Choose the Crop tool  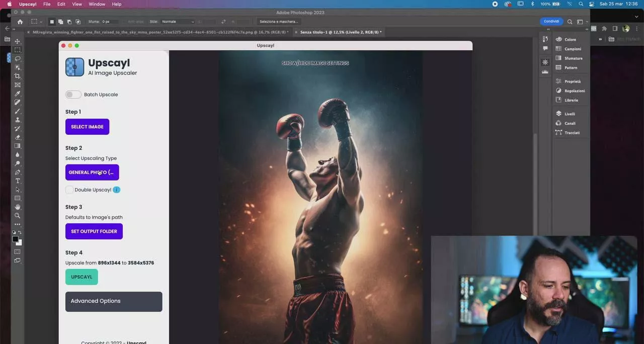coord(18,76)
